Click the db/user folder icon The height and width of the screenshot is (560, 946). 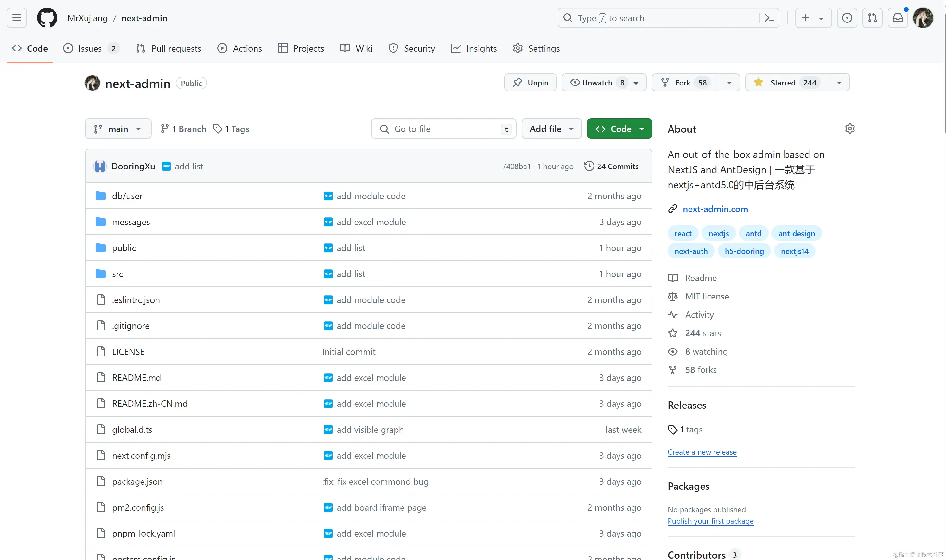101,195
